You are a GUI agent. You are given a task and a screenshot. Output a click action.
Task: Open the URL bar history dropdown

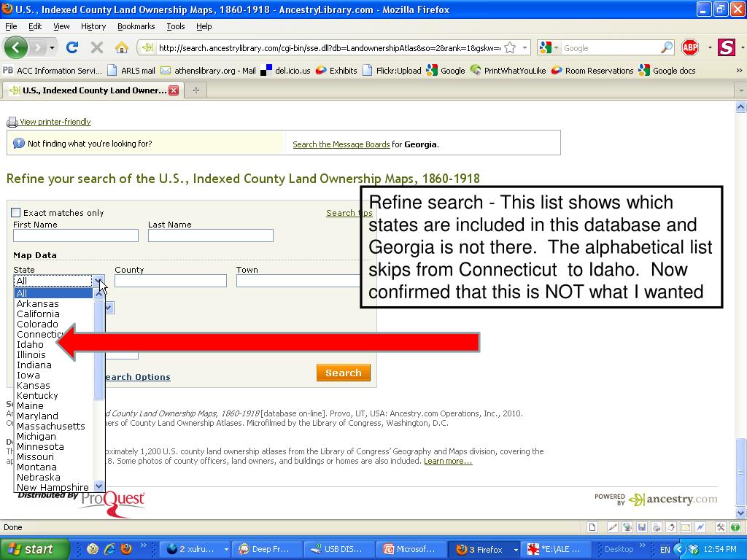[x=525, y=47]
